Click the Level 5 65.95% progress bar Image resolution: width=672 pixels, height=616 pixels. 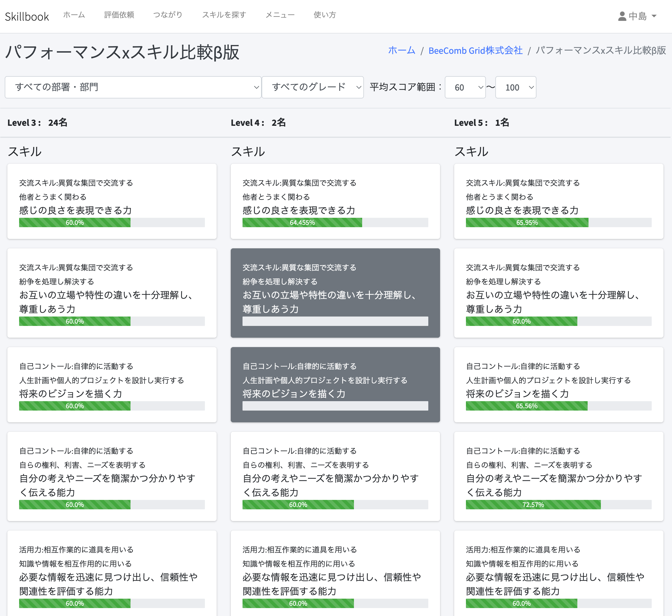tap(558, 223)
